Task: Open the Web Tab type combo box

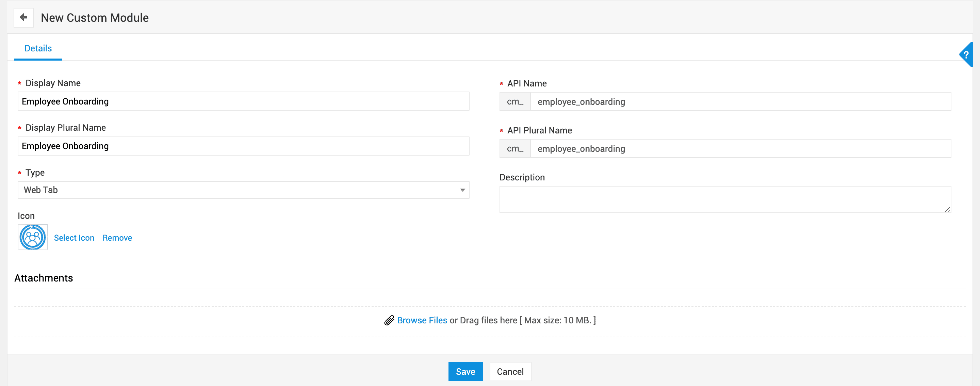Action: point(236,190)
